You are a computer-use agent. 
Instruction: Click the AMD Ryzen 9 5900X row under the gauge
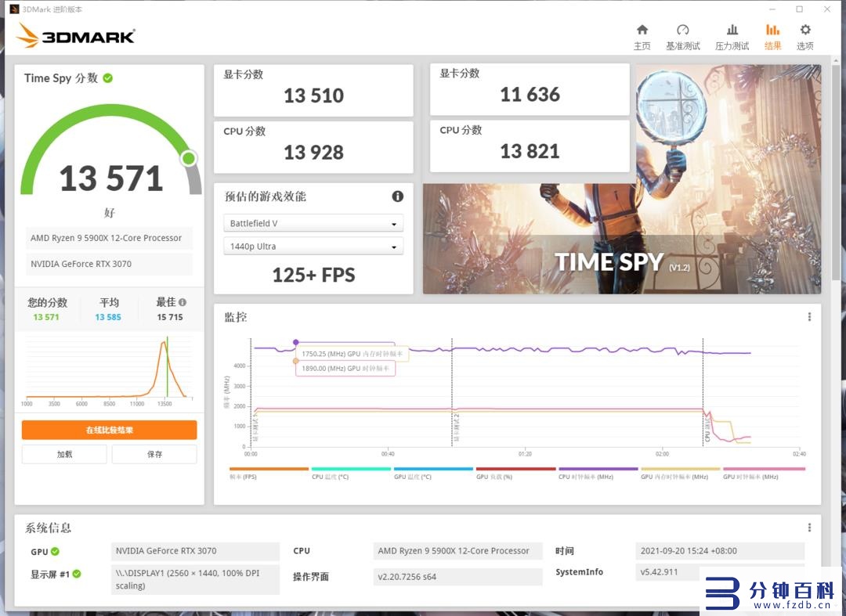click(109, 238)
